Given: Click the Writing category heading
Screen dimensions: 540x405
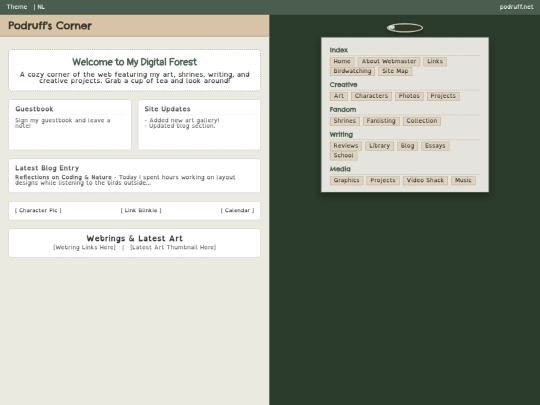Looking at the screenshot, I should pos(341,135).
